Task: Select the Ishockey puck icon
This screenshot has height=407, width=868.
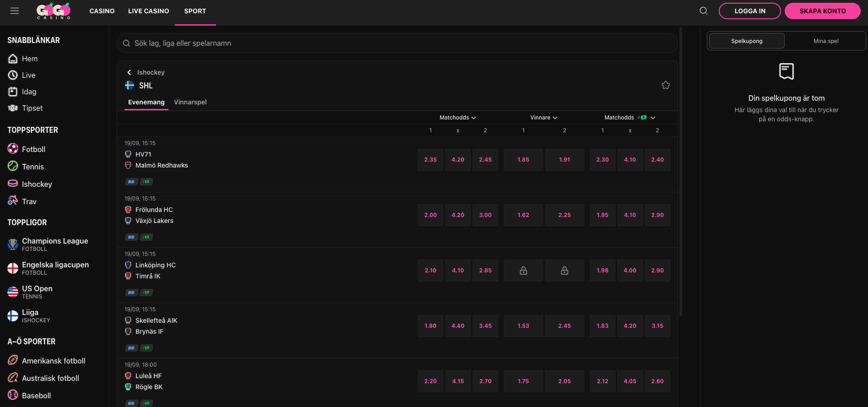Action: coord(13,184)
